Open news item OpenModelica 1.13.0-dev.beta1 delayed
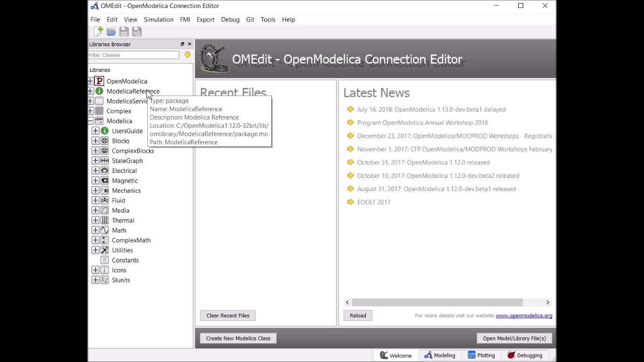644x362 pixels. pyautogui.click(x=431, y=110)
